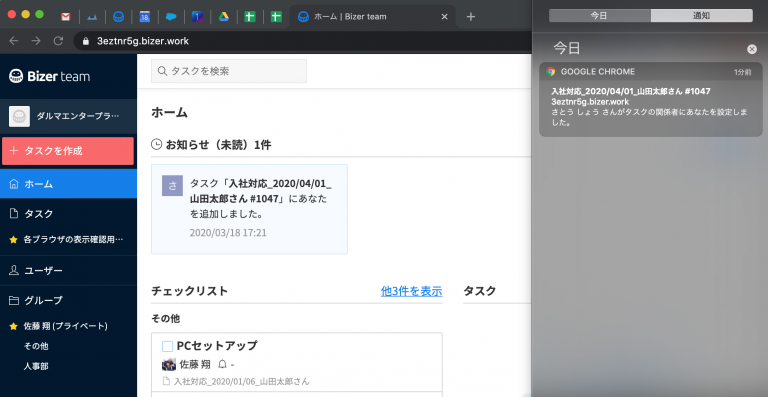
Task: Open the Google Drive pinned tab
Action: [224, 17]
